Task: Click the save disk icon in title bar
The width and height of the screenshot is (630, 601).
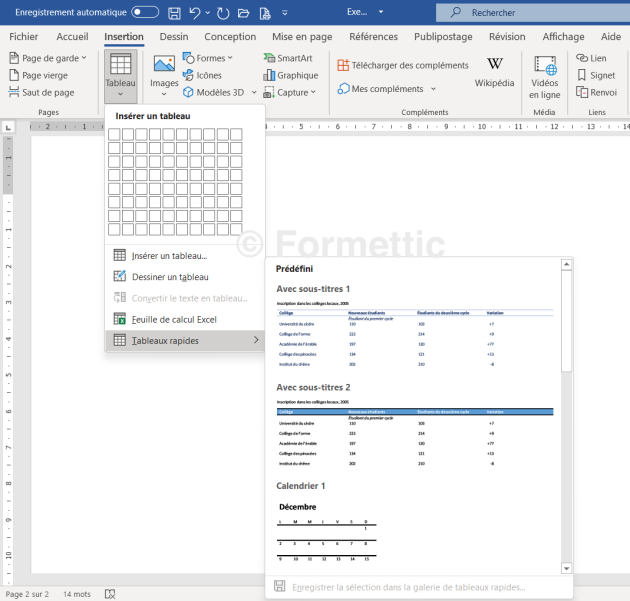Action: (x=175, y=13)
